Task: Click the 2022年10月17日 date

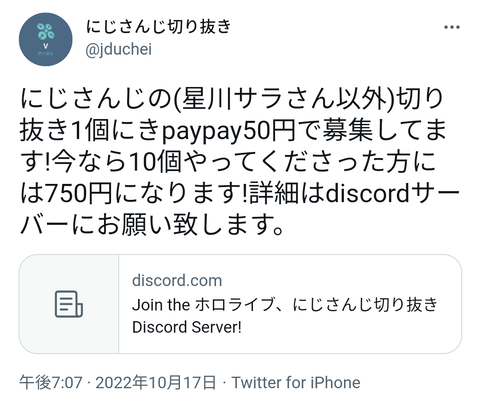Action: 156,382
